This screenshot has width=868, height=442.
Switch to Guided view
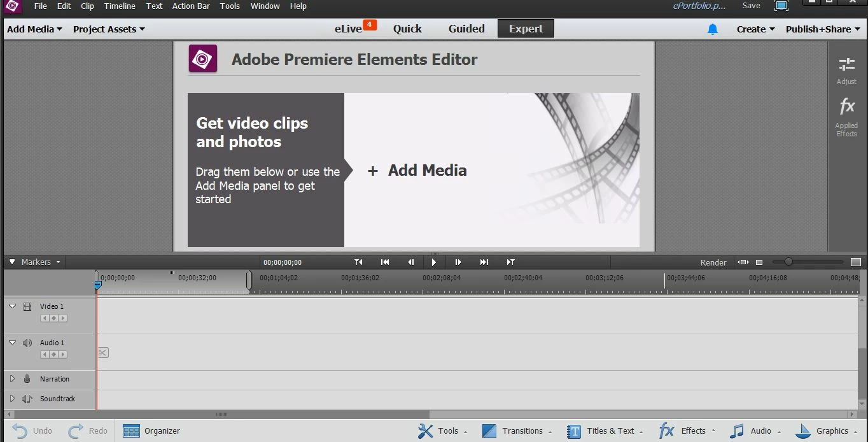466,29
